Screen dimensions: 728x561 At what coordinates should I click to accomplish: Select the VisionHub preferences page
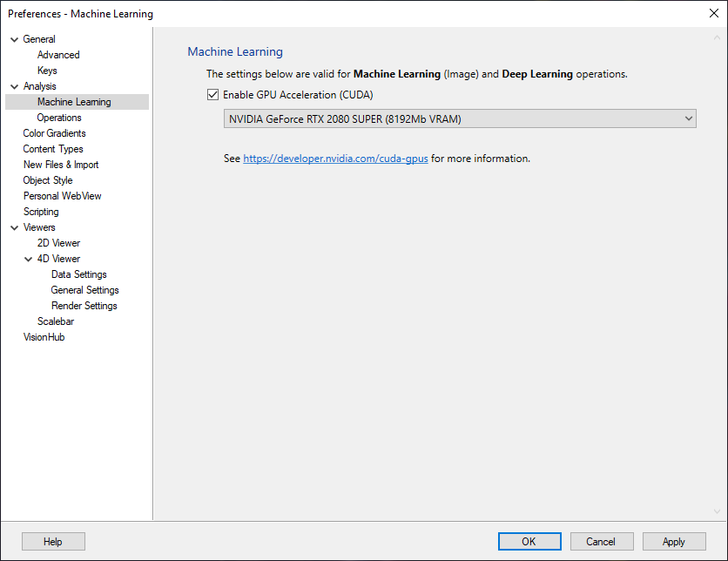pos(44,336)
